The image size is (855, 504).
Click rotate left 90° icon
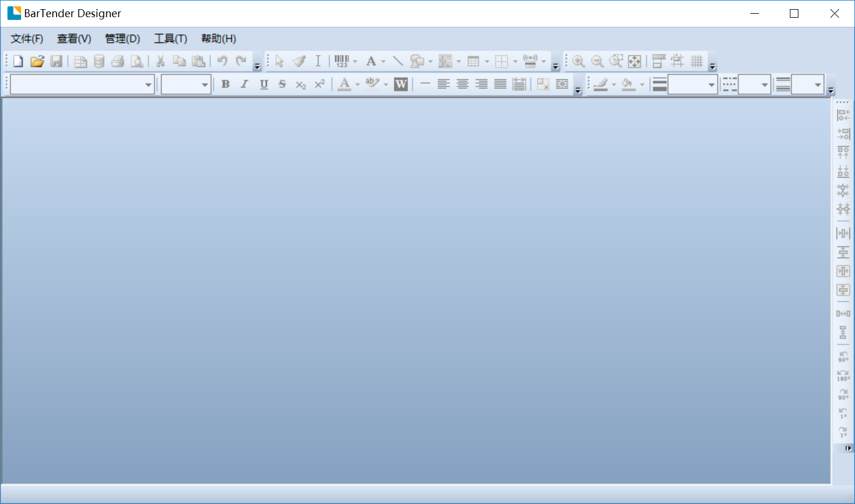point(843,357)
